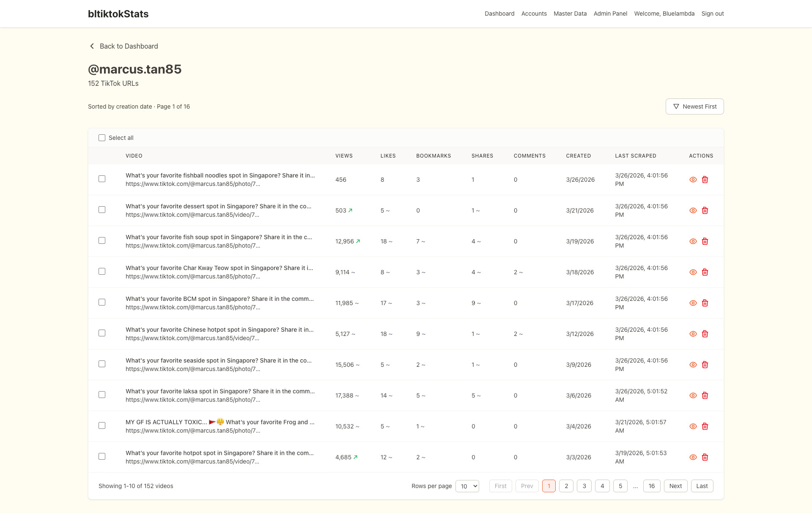The image size is (812, 513).
Task: Click the eye icon for fishball noodles video
Action: click(x=693, y=180)
